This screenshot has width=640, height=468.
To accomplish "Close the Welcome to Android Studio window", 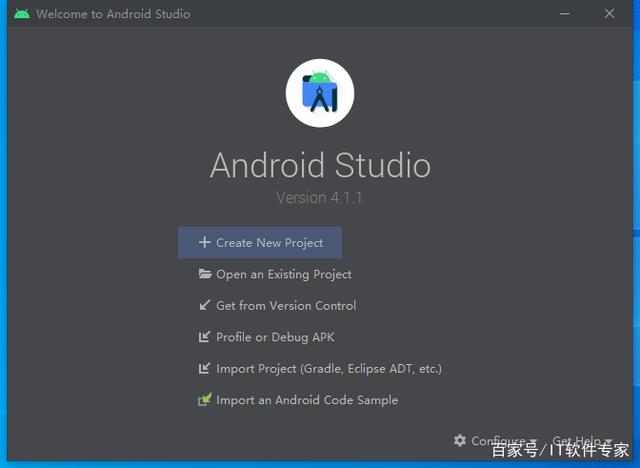I will click(x=609, y=13).
